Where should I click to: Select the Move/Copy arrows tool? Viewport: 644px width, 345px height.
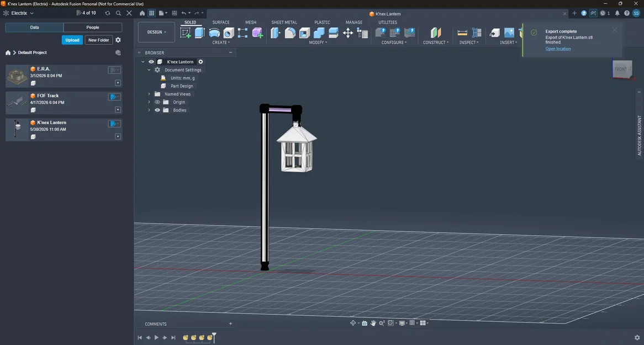click(x=348, y=33)
